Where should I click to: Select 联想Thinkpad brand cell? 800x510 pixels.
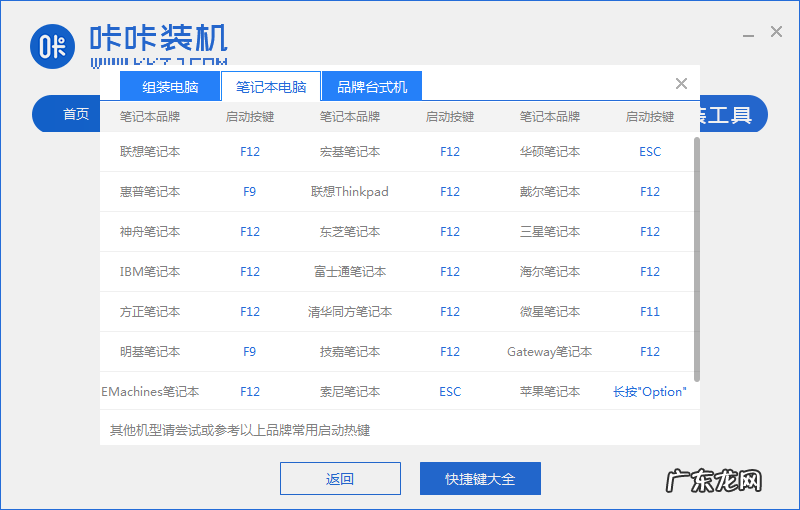pos(350,192)
